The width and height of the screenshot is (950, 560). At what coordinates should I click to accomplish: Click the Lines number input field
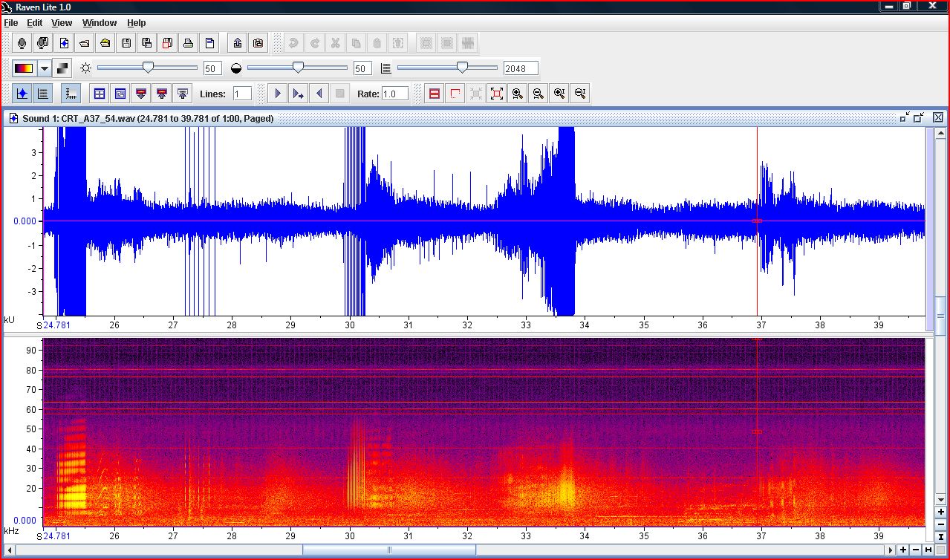pos(242,94)
